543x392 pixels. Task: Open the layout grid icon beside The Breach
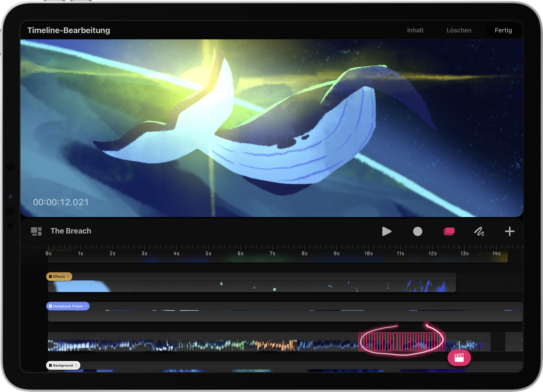36,231
